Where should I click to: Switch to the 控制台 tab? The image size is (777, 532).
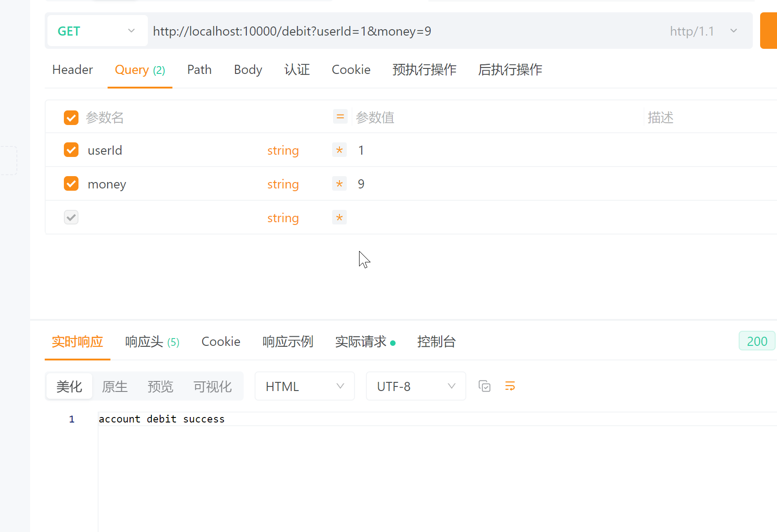436,341
